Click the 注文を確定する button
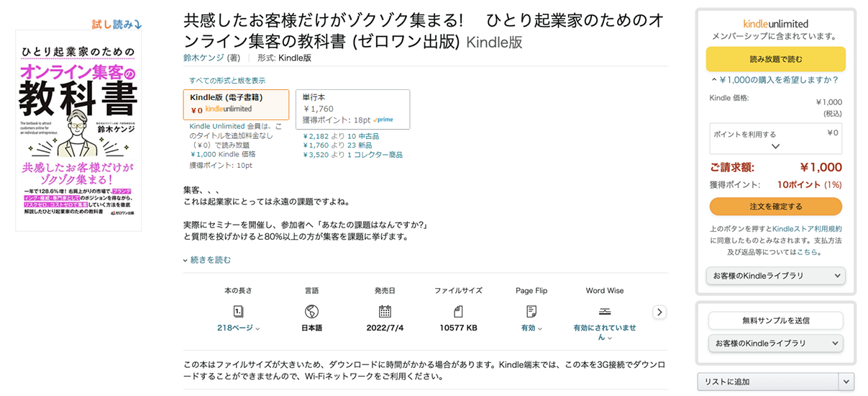 click(x=775, y=207)
